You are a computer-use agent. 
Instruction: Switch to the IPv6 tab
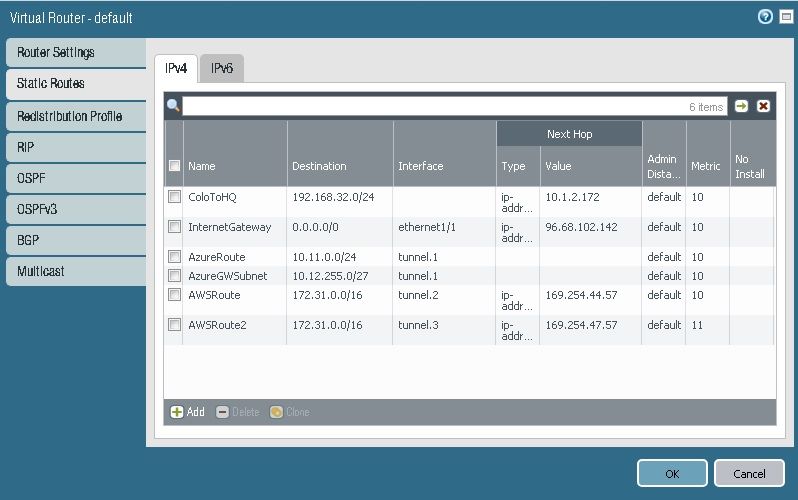(x=222, y=68)
